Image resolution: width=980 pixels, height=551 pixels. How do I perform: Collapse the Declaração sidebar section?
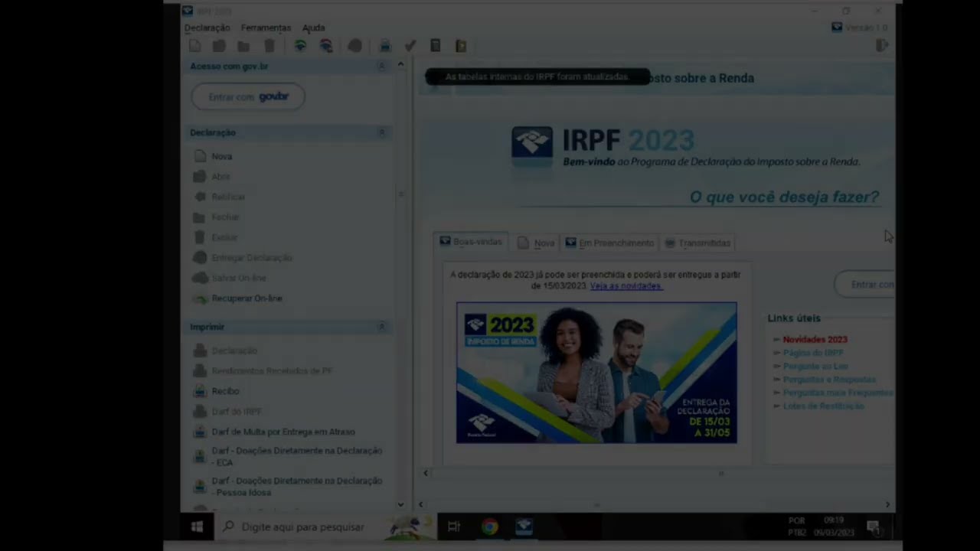(x=381, y=132)
